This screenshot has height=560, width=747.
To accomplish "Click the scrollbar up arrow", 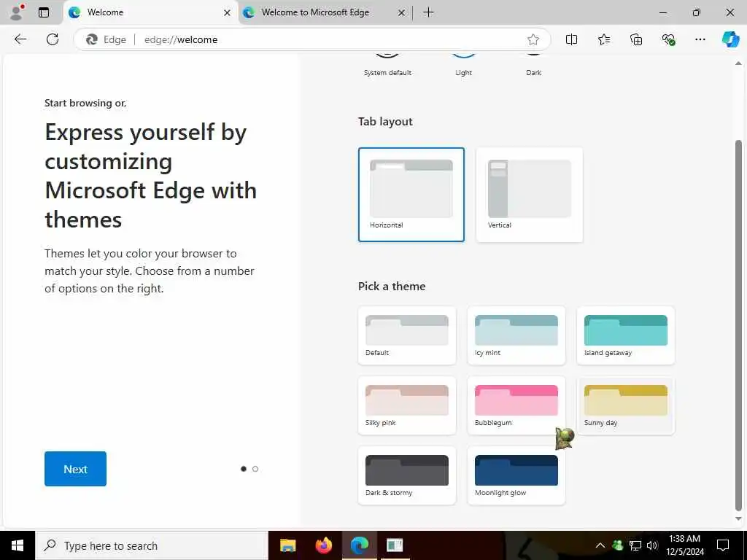I will pyautogui.click(x=738, y=63).
